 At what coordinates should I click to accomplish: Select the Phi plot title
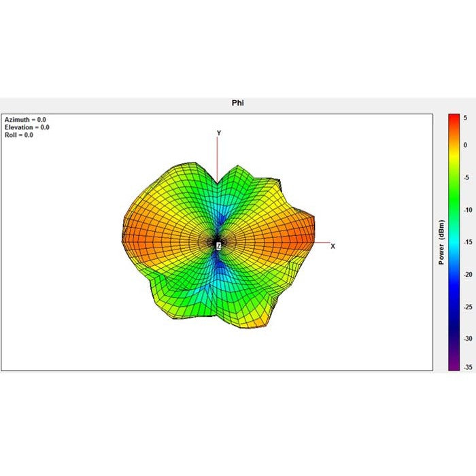tap(237, 103)
